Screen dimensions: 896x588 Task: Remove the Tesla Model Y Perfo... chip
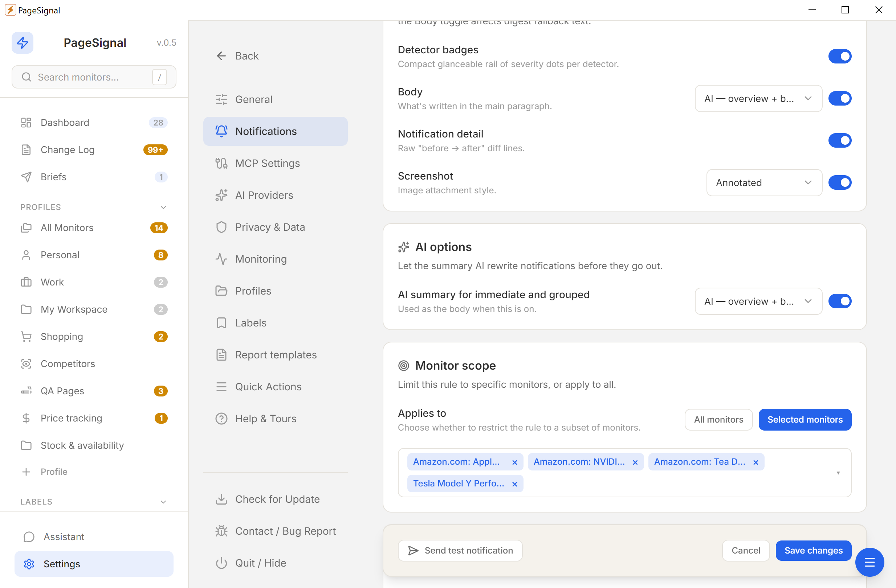514,484
